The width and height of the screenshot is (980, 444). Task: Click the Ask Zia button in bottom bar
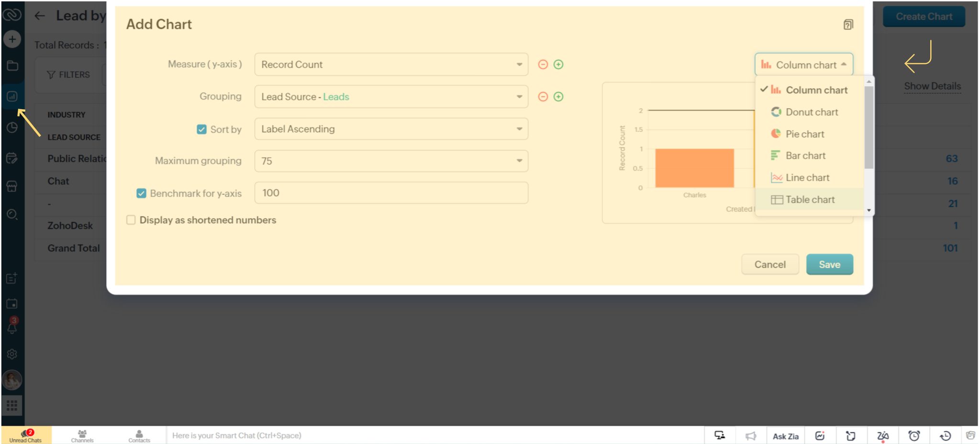tap(785, 436)
